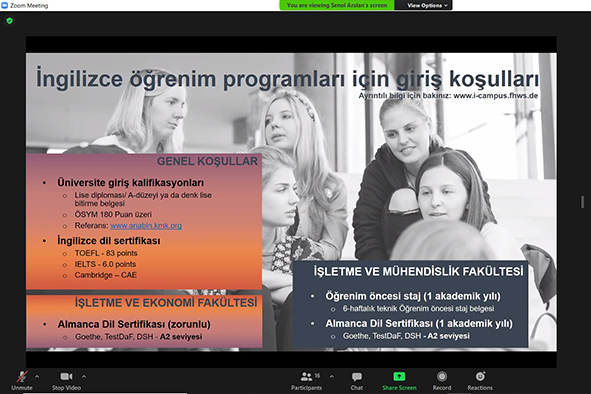
Task: Click the side panel handle at right edge
Action: click(582, 201)
